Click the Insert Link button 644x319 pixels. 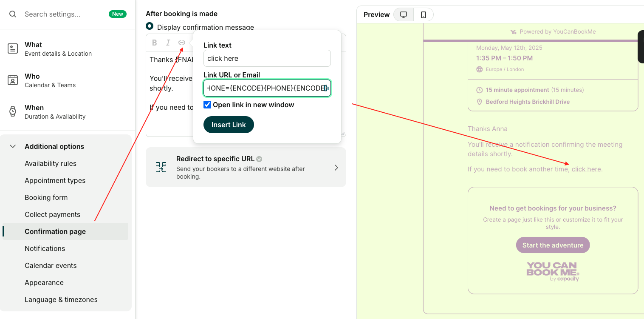229,125
